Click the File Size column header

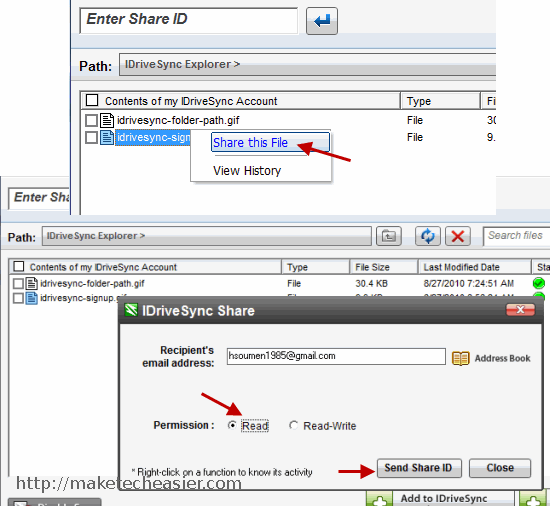pyautogui.click(x=384, y=267)
